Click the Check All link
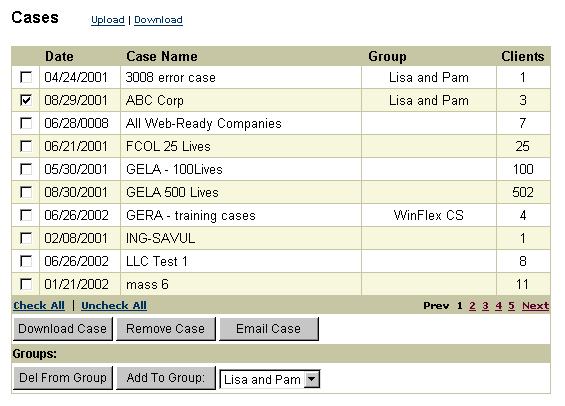The image size is (565, 406). (x=39, y=305)
